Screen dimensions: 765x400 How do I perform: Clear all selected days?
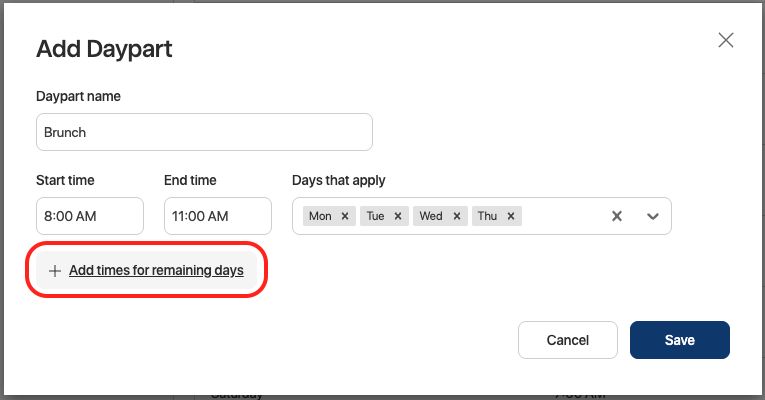click(x=617, y=216)
